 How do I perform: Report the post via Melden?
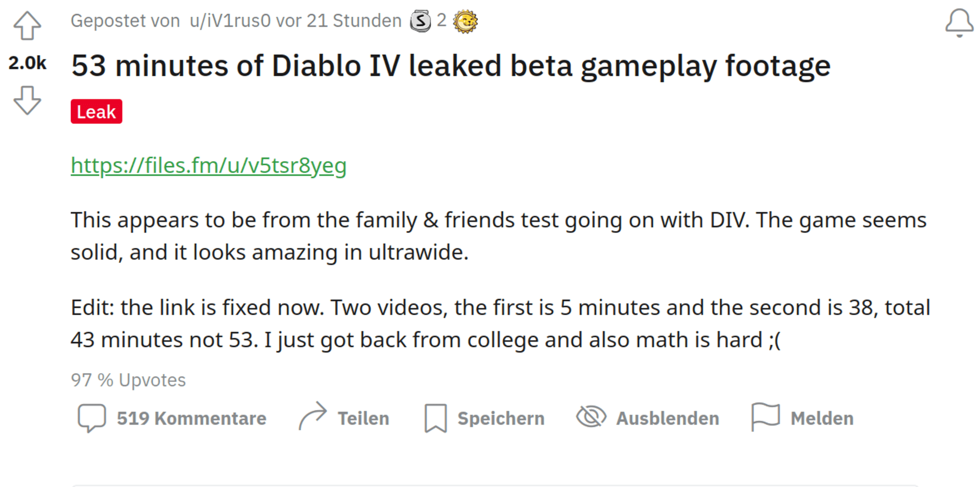(x=822, y=418)
